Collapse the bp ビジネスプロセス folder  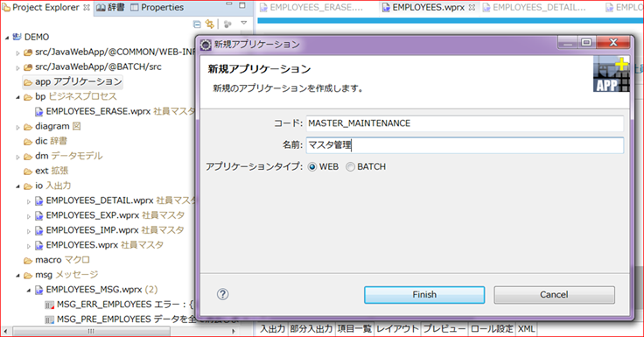(x=17, y=97)
